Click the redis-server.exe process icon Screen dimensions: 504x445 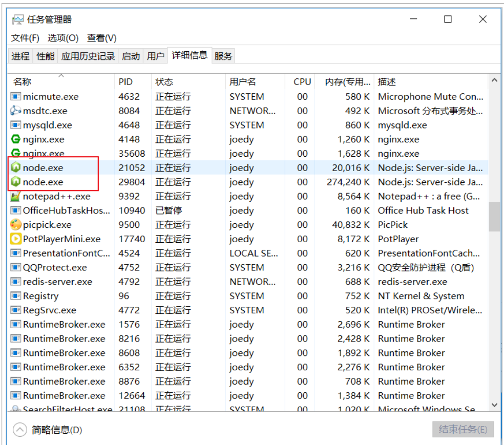(16, 282)
